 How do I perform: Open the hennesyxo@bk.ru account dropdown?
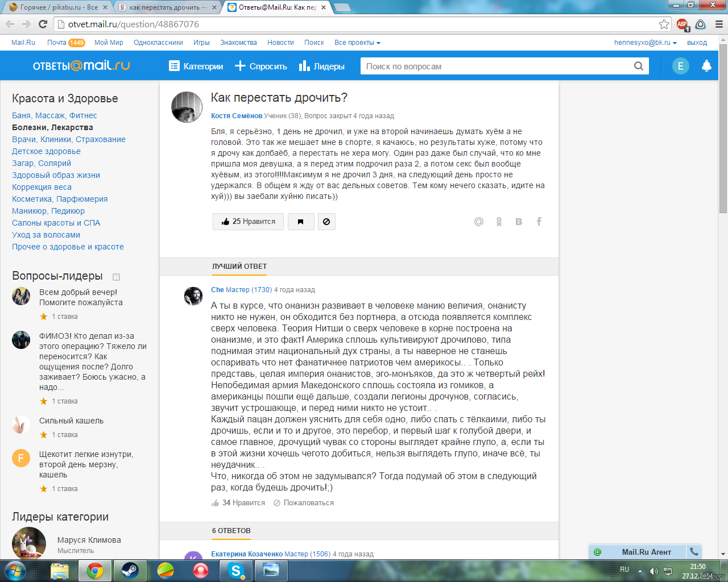pos(646,43)
